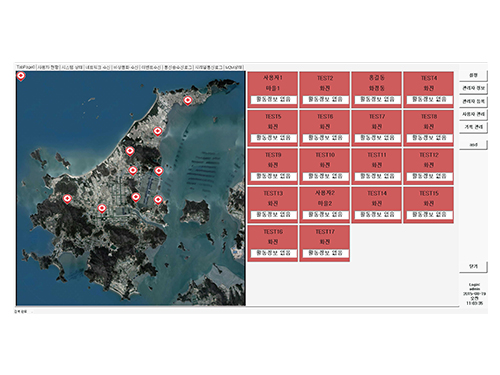Click the status field inside the TEST12 tile
Viewport: 500px width, 375px height.
click(429, 176)
